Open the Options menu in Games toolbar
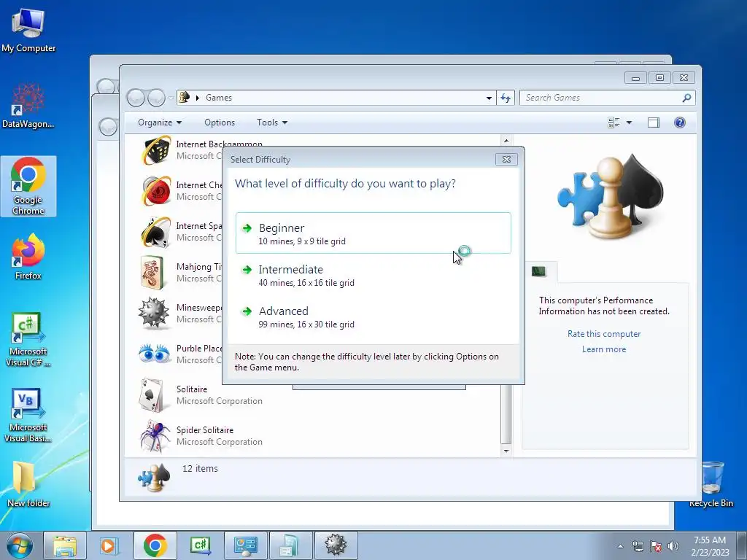747x560 pixels. [220, 122]
